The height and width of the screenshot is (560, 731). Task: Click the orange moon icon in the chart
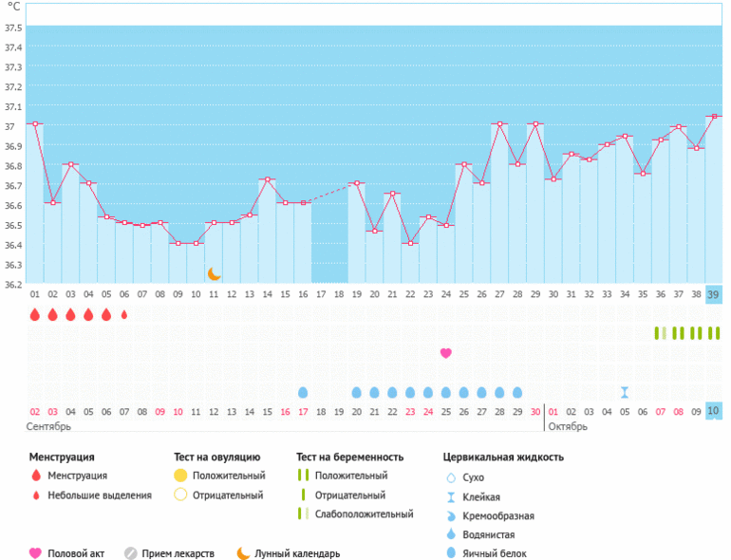[215, 273]
